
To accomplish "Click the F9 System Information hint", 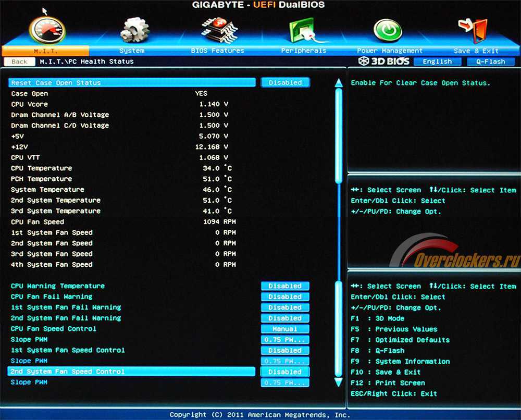I will click(400, 361).
